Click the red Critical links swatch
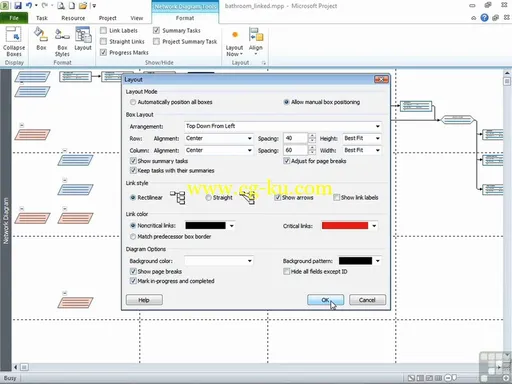 click(345, 226)
